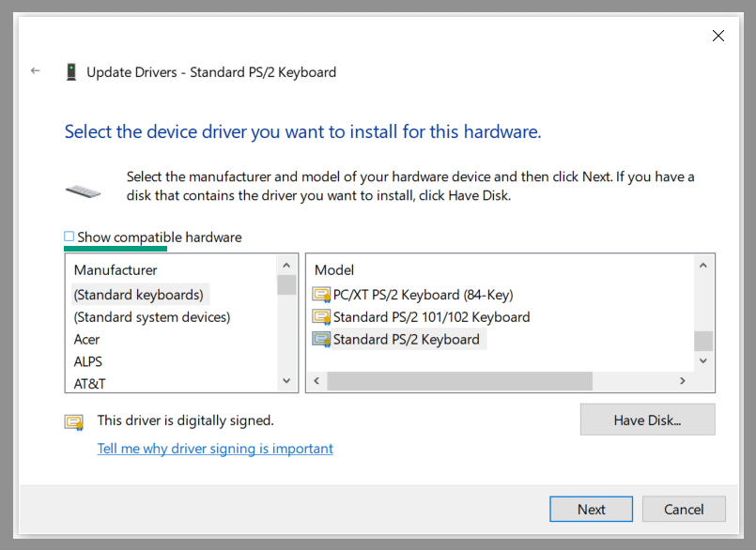Click the driver icon beside Standard PS/2 101/102 Keyboard
The image size is (756, 550).
[x=320, y=317]
